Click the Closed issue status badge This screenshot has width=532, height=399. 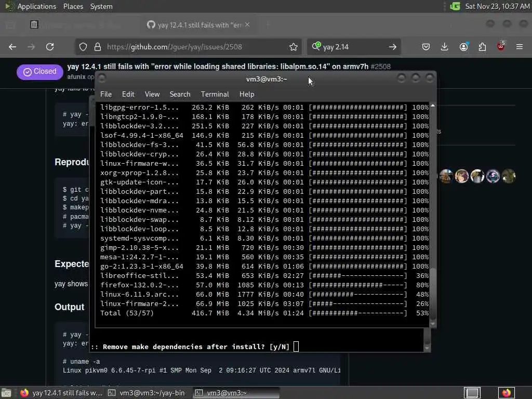point(39,72)
